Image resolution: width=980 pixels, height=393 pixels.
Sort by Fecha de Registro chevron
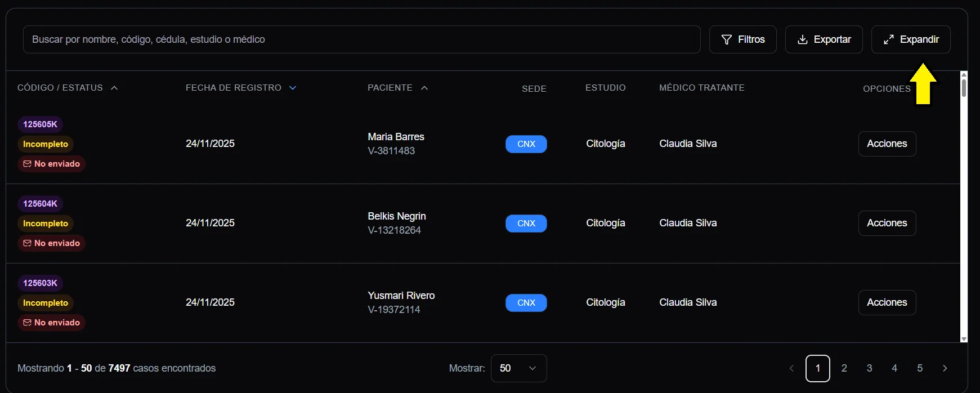coord(293,88)
